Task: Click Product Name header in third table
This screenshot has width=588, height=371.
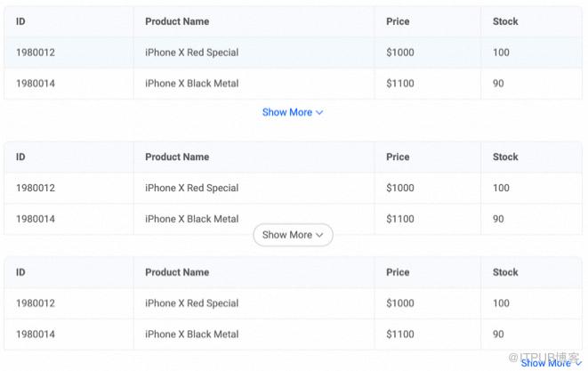Action: point(177,272)
